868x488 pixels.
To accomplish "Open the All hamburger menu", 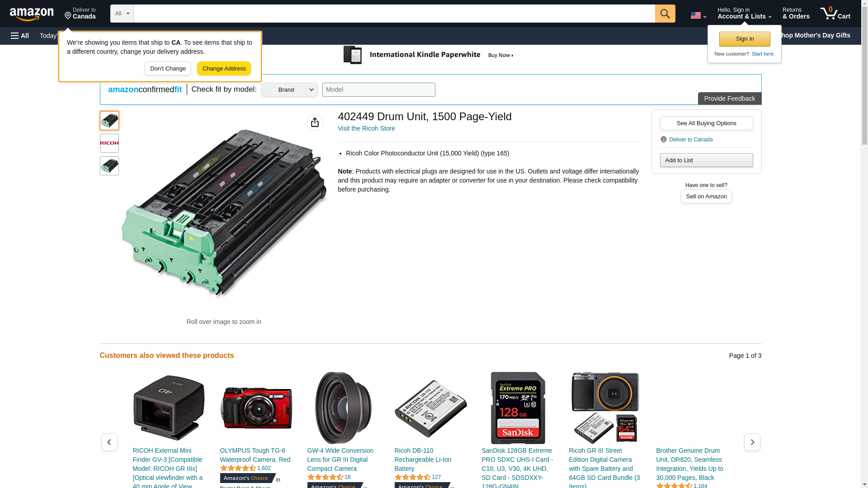I will [20, 36].
